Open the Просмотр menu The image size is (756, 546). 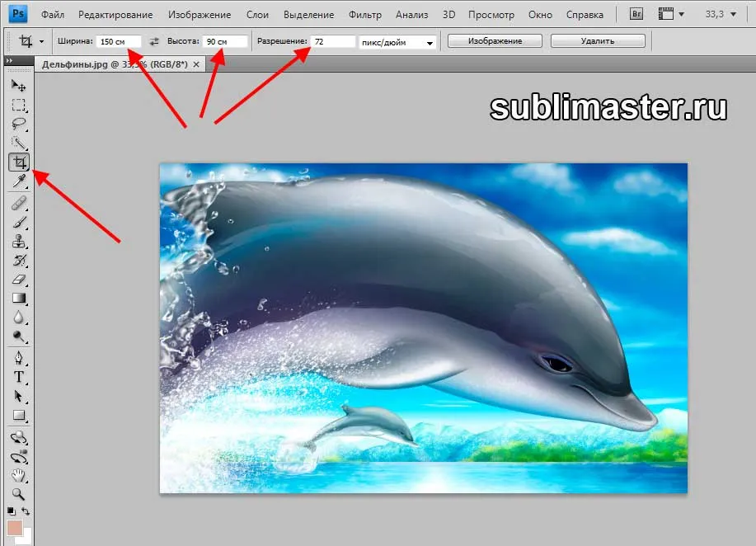pos(491,15)
